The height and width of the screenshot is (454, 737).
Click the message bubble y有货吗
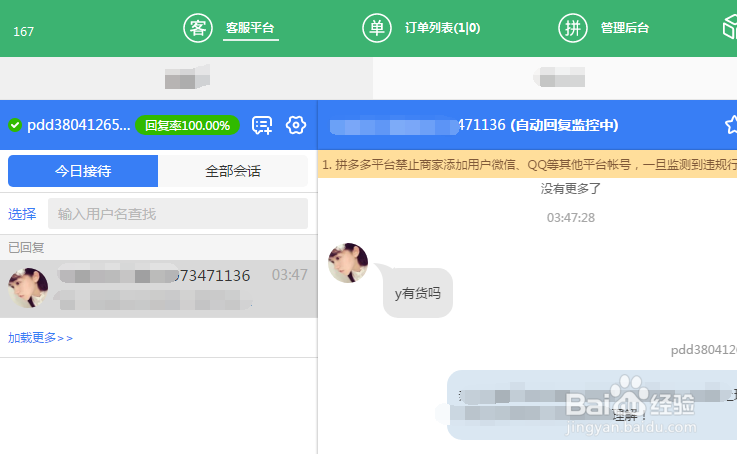click(x=418, y=293)
